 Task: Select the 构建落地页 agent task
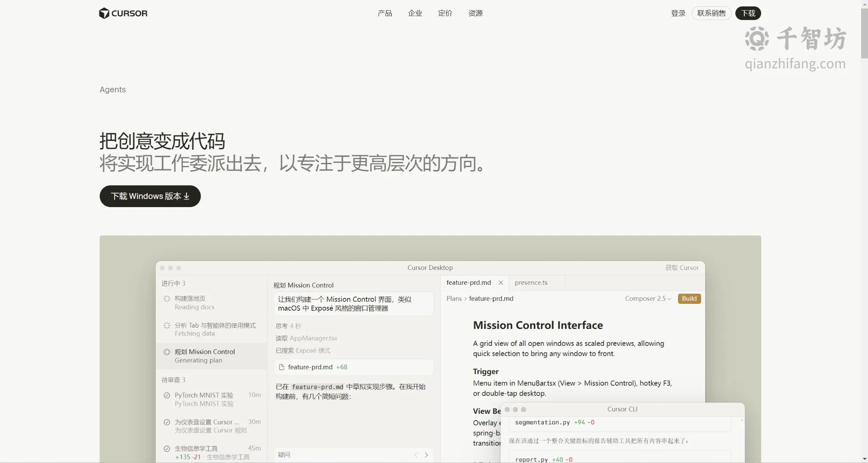click(212, 303)
